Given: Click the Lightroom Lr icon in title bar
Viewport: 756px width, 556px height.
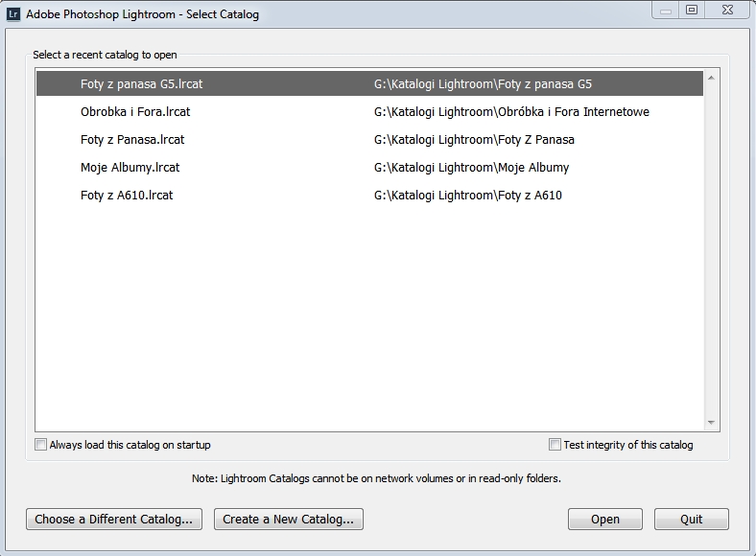Looking at the screenshot, I should [13, 14].
